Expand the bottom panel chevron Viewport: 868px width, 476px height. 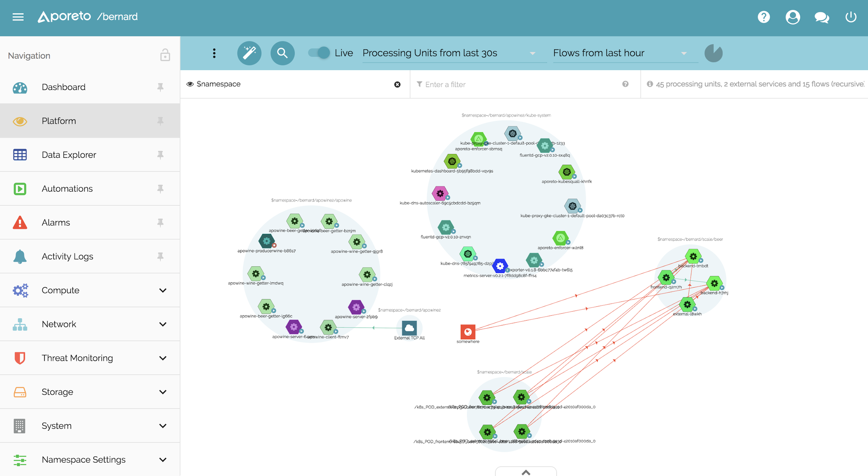click(x=526, y=472)
